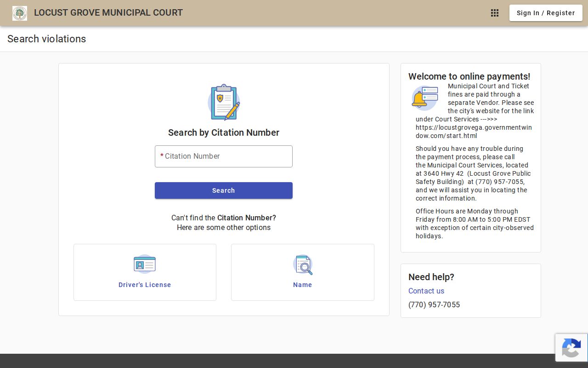Click the phone number (770) 957-7055 under Need help
The image size is (588, 368).
[x=434, y=305]
